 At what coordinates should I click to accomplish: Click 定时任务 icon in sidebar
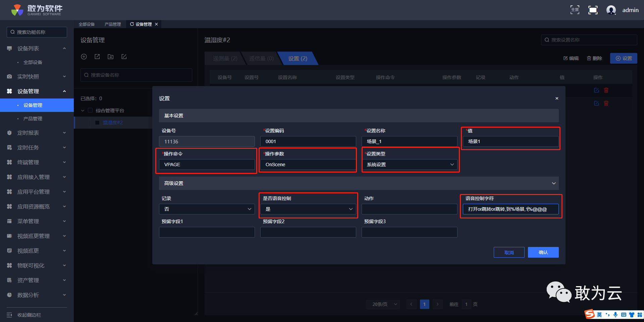click(9, 148)
